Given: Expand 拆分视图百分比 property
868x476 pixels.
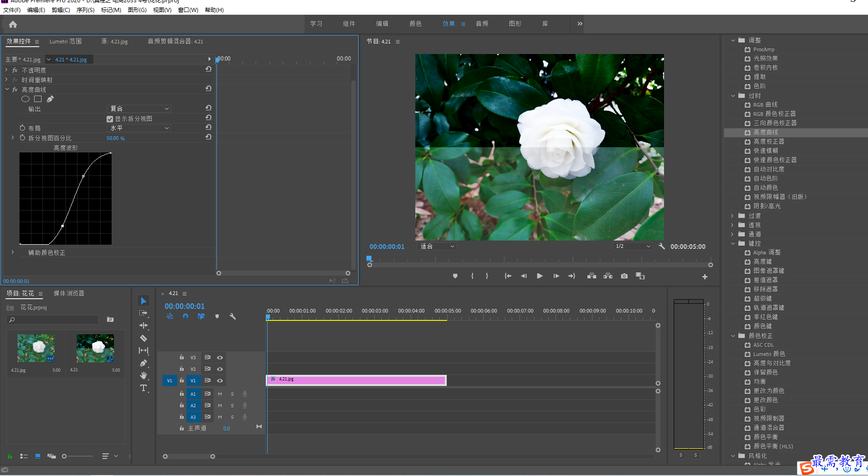Looking at the screenshot, I should point(12,138).
